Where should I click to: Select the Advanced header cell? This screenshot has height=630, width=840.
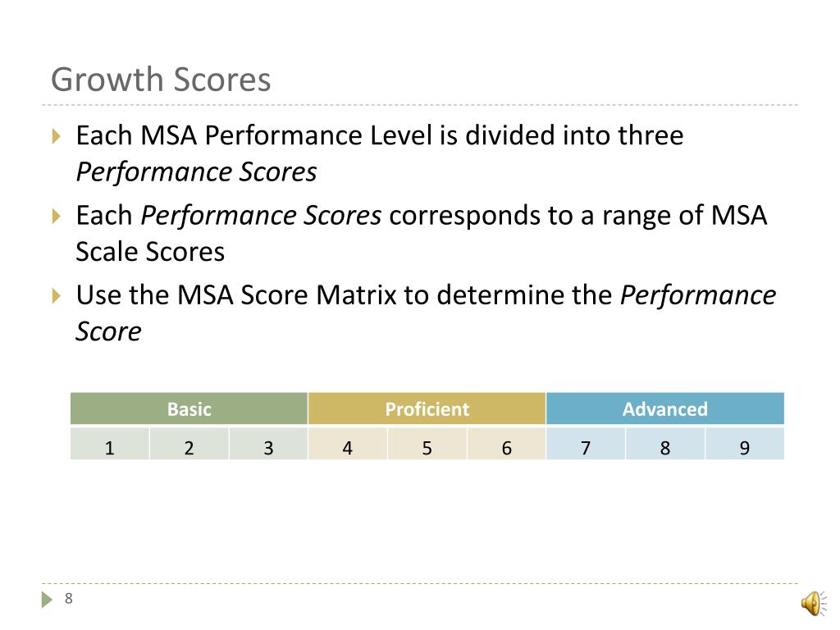pos(664,409)
